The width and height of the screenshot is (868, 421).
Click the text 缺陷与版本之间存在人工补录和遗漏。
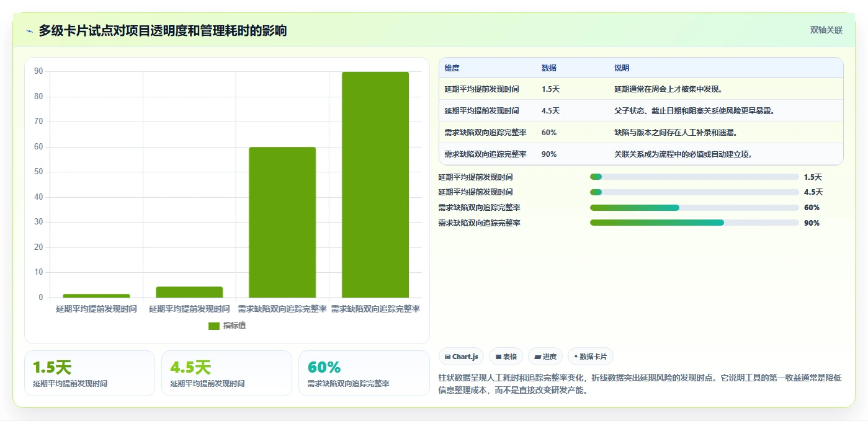pyautogui.click(x=676, y=133)
